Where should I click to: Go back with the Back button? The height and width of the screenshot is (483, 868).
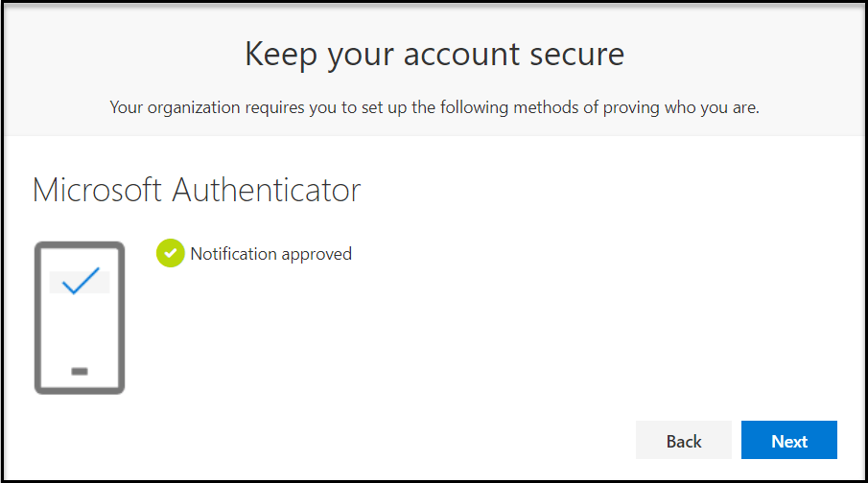coord(684,441)
